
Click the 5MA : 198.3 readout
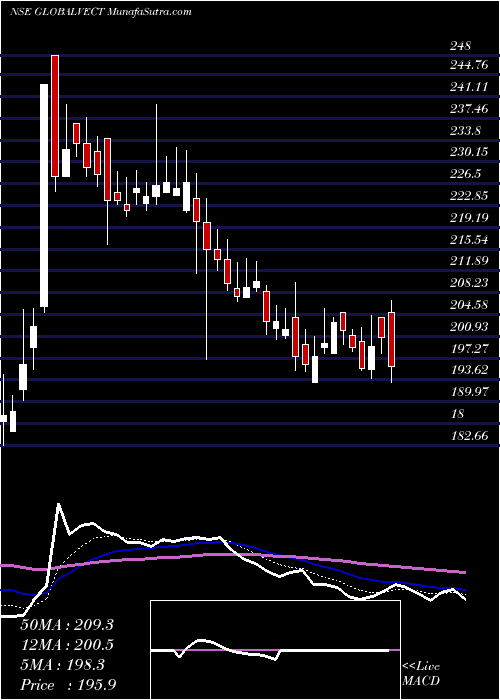click(62, 665)
